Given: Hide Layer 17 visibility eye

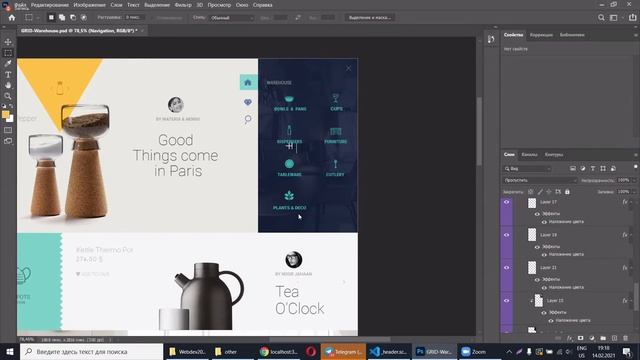Looking at the screenshot, I should 507,202.
